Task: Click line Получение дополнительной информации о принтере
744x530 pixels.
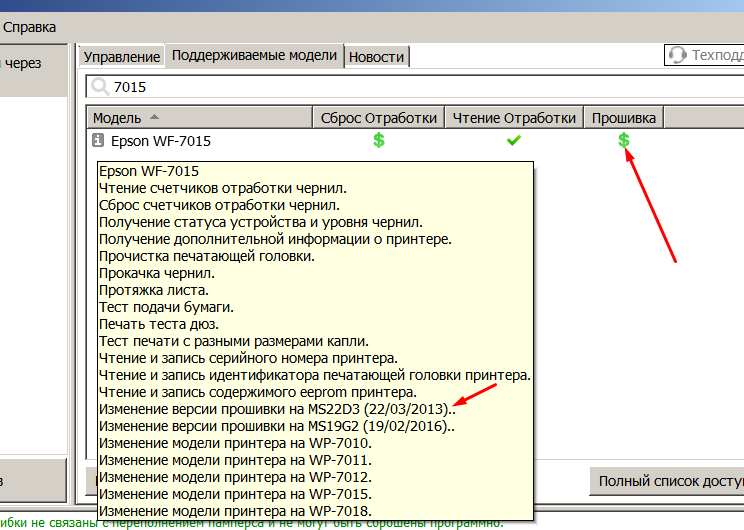Action: [x=275, y=239]
